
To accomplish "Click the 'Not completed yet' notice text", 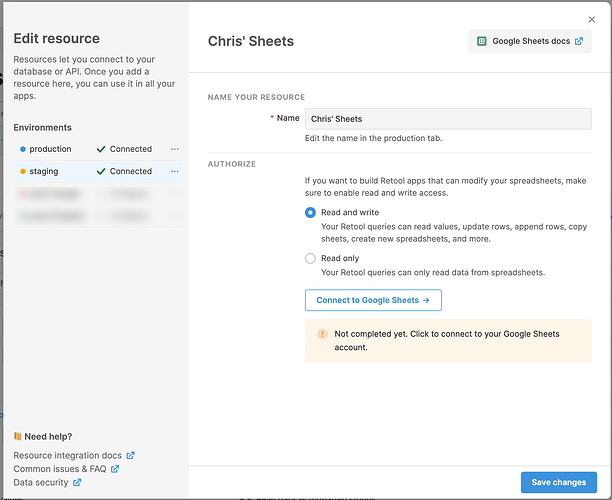I will point(447,340).
